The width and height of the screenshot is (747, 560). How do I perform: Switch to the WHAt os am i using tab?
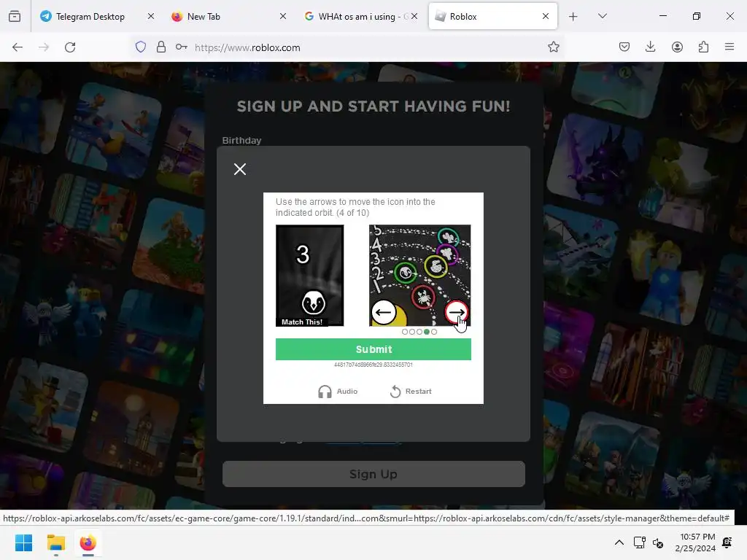360,16
